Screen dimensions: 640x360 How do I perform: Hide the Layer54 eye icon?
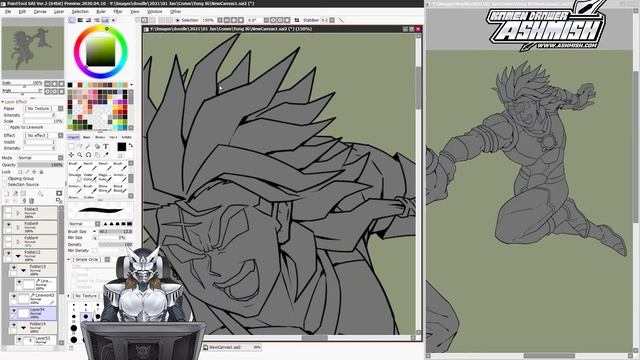[x=14, y=311]
